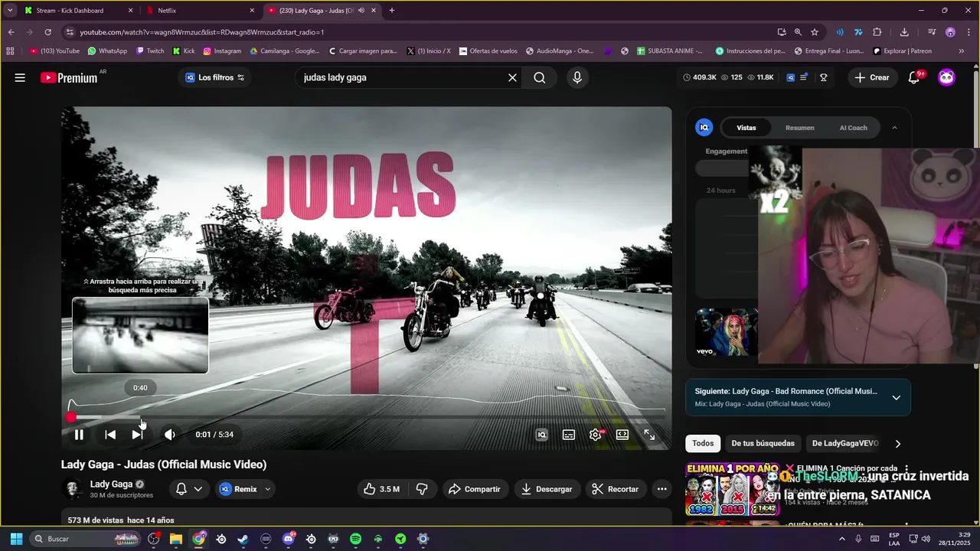This screenshot has height=551, width=980.
Task: Open video settings gear
Action: [x=595, y=435]
